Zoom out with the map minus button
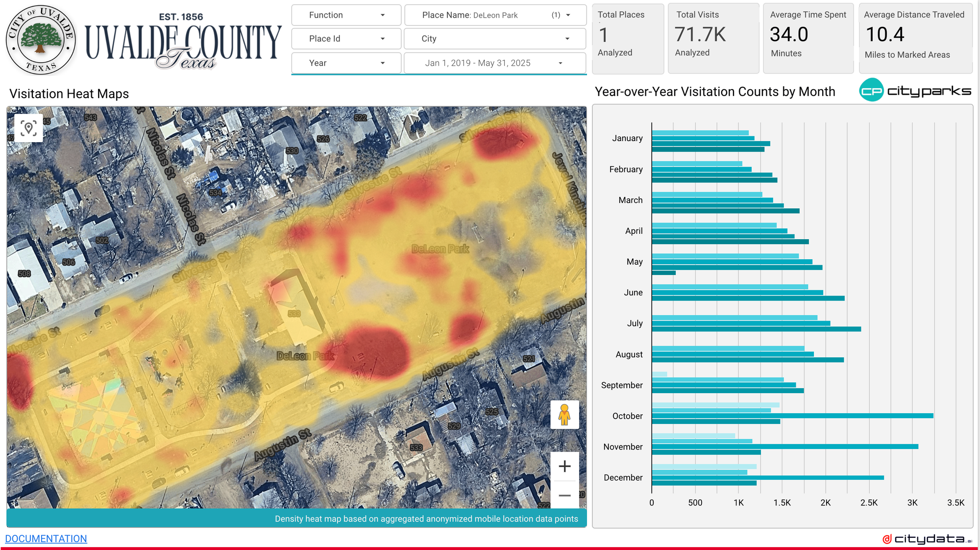Screen dimensions: 980x550 [x=564, y=496]
